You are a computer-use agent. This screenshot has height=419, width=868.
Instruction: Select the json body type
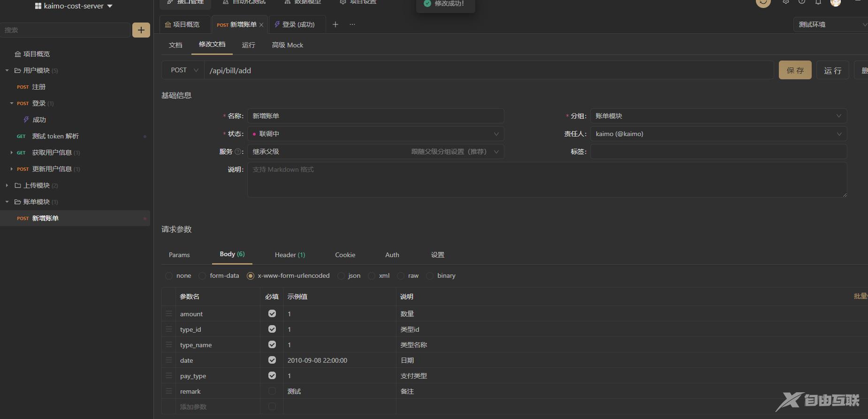(x=341, y=276)
